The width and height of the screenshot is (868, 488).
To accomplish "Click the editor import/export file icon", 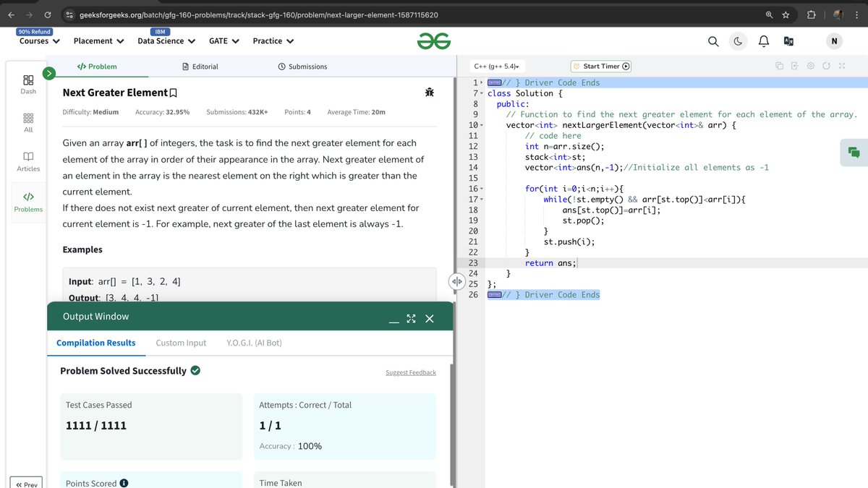I will (794, 67).
